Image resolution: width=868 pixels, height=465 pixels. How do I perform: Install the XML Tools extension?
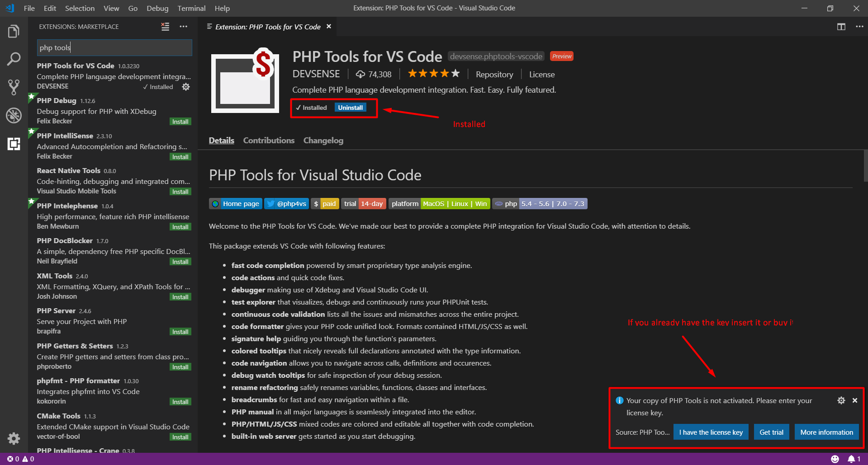[180, 297]
